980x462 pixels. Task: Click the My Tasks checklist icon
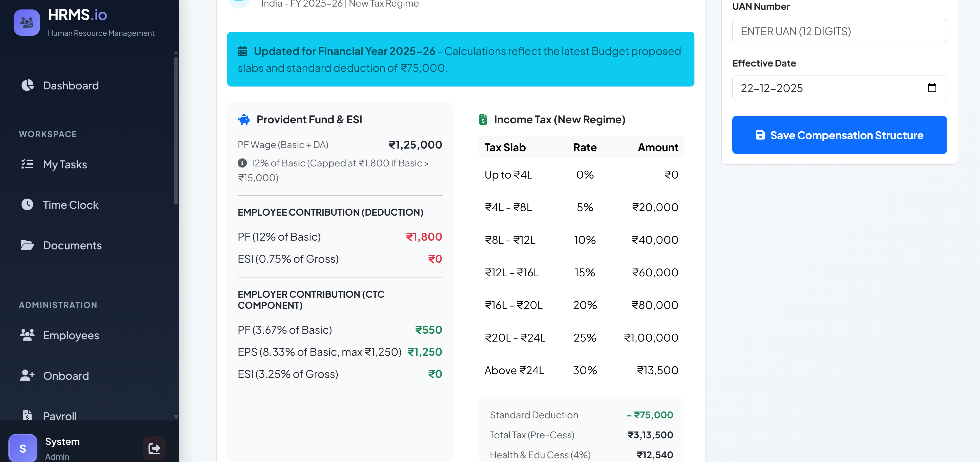[27, 164]
